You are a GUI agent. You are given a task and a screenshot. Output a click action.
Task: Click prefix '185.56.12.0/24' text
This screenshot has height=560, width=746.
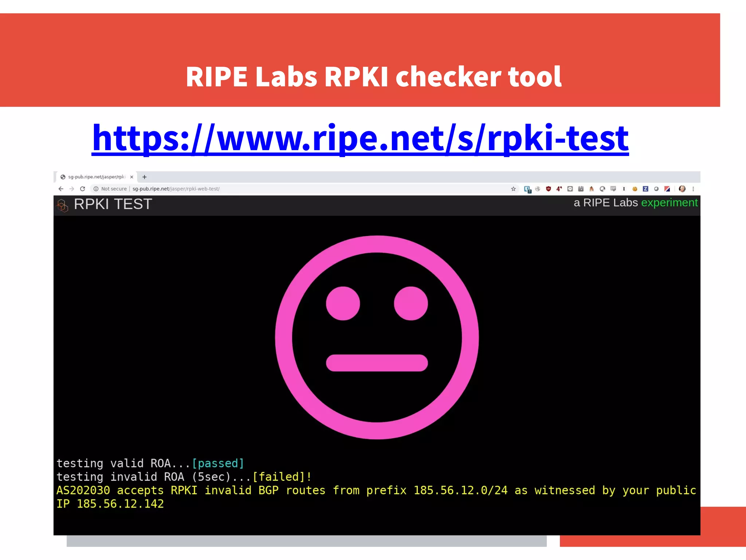point(460,490)
